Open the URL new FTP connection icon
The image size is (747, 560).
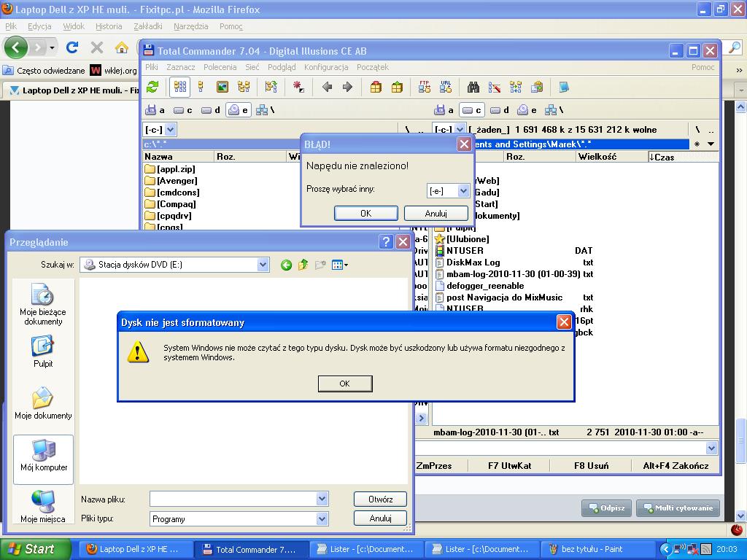click(446, 87)
